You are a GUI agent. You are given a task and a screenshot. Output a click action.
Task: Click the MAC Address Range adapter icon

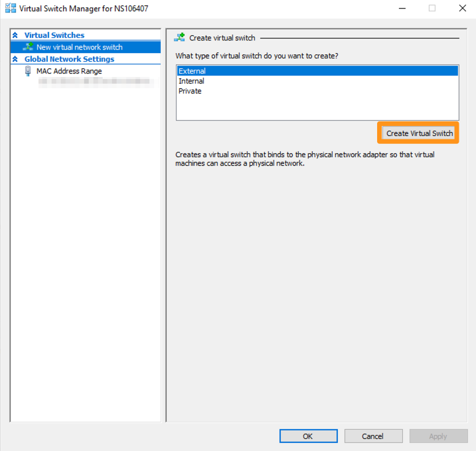coord(28,71)
